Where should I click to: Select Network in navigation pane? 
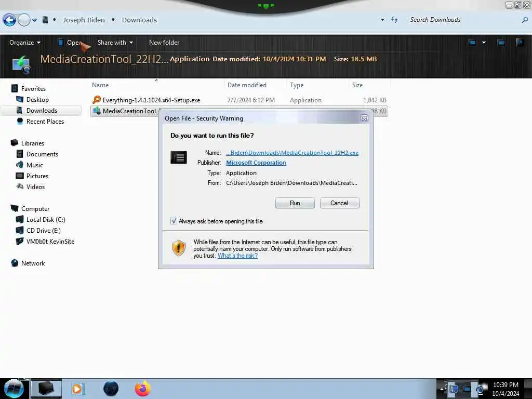pyautogui.click(x=33, y=263)
